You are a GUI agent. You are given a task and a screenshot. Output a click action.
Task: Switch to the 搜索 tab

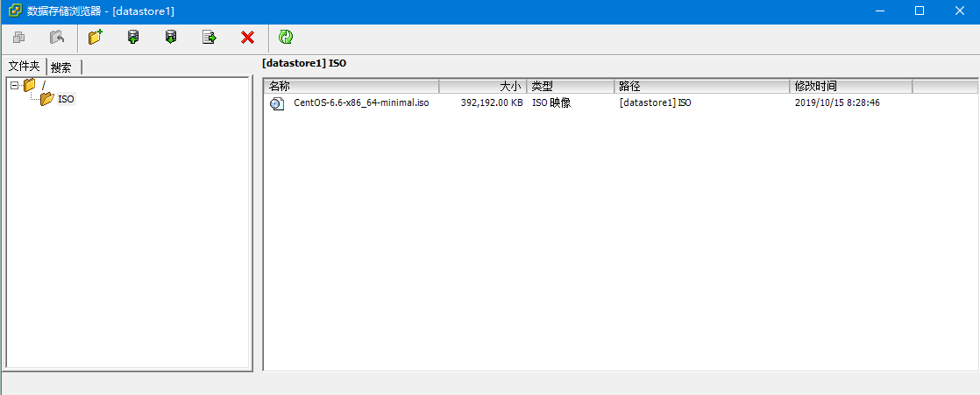click(x=64, y=67)
